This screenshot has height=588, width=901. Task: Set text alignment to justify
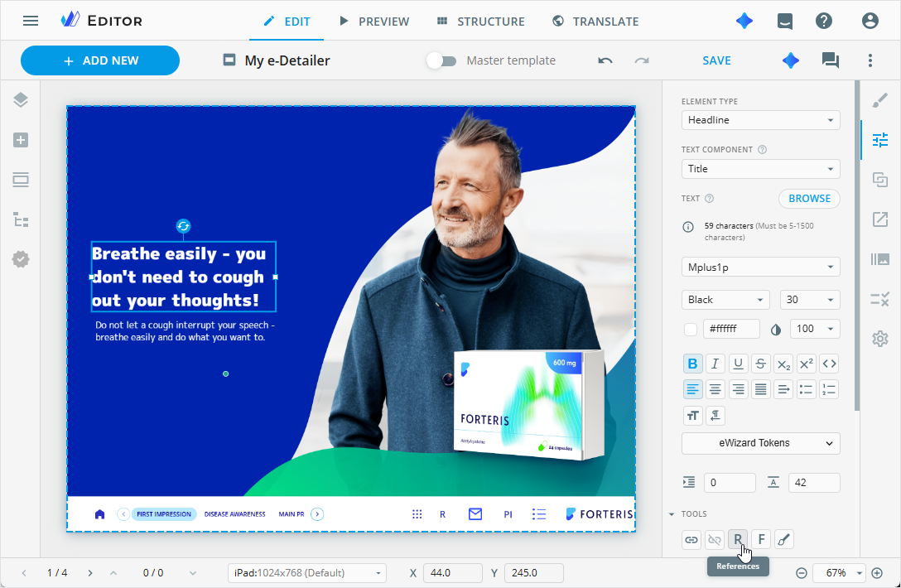(x=760, y=390)
